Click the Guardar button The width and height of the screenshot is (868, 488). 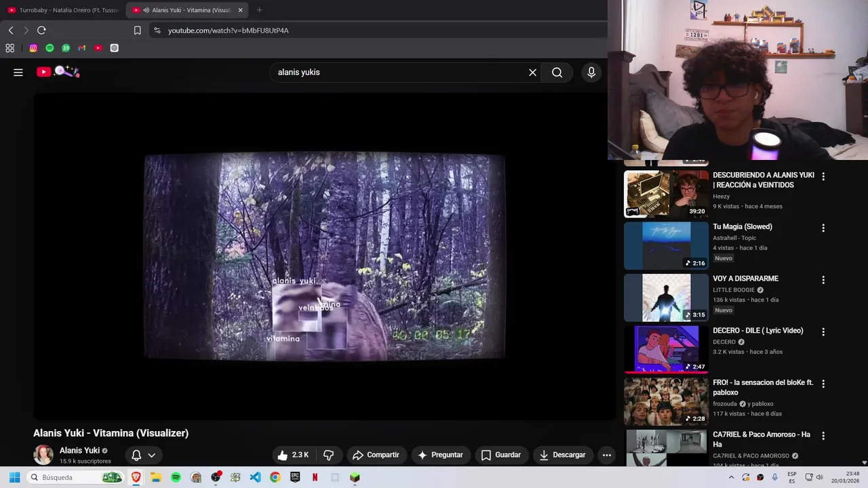(x=500, y=455)
